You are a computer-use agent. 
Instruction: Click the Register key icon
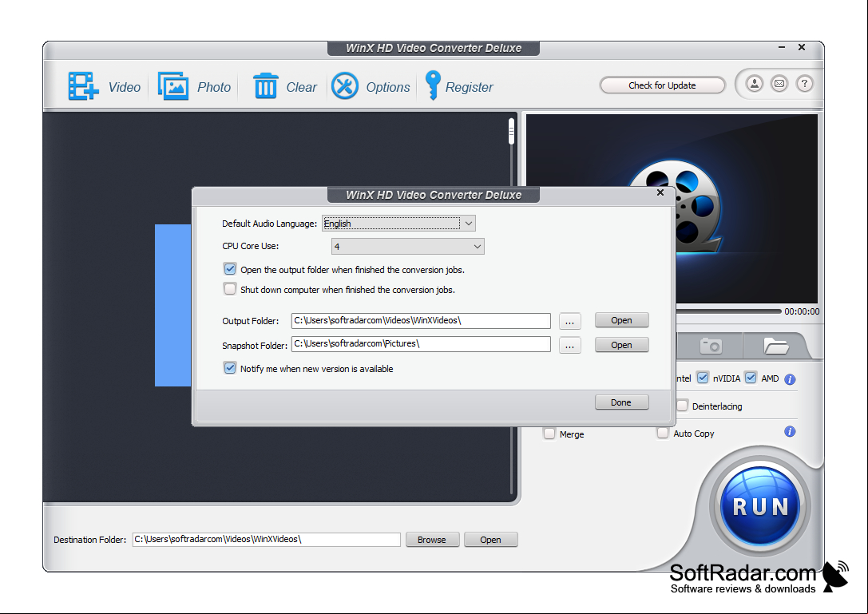[x=433, y=85]
